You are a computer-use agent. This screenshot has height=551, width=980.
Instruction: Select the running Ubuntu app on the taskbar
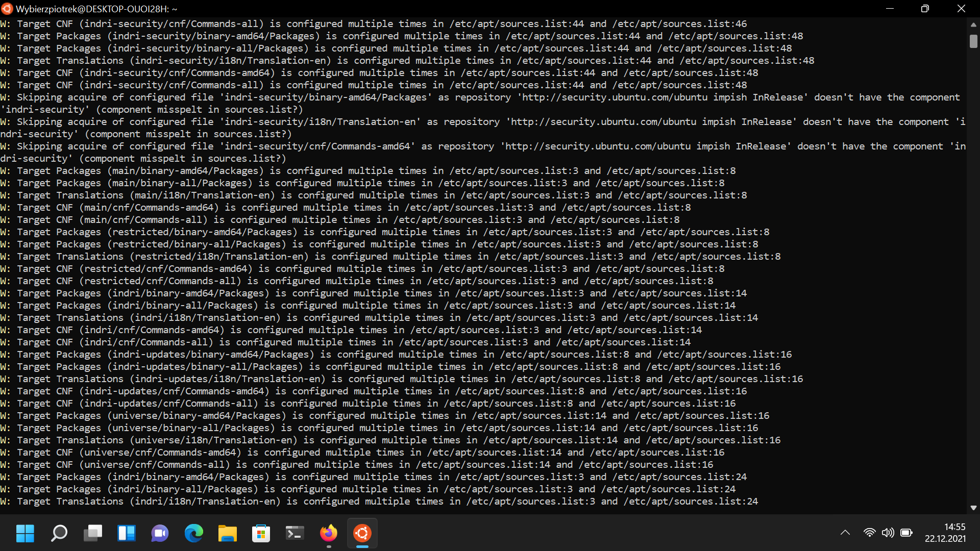click(362, 533)
